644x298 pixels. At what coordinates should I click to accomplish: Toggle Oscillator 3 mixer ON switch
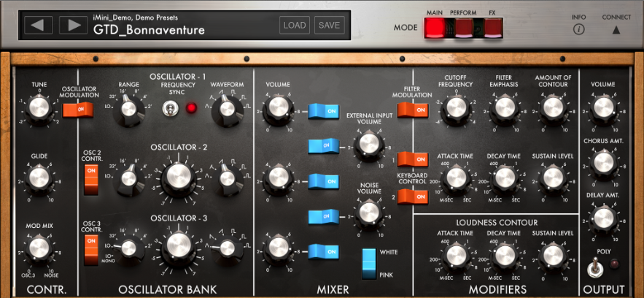(x=324, y=251)
